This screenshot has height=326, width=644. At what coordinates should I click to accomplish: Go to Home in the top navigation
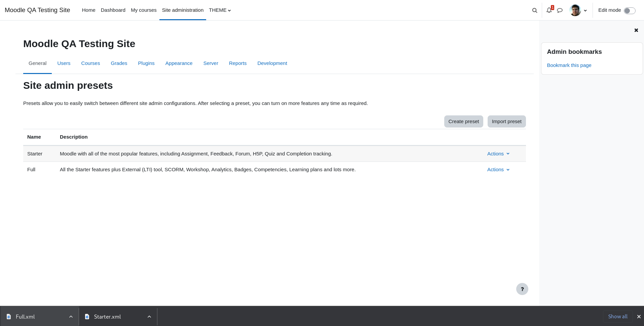click(x=89, y=10)
